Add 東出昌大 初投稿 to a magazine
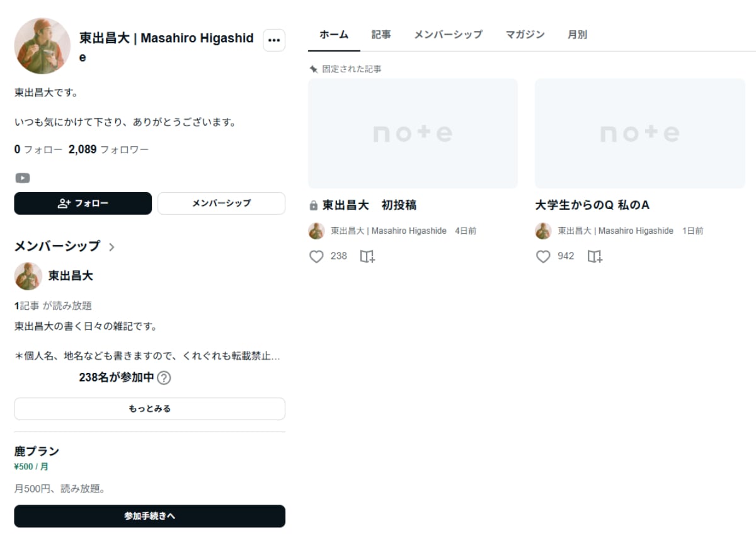Image resolution: width=756 pixels, height=548 pixels. click(x=367, y=256)
